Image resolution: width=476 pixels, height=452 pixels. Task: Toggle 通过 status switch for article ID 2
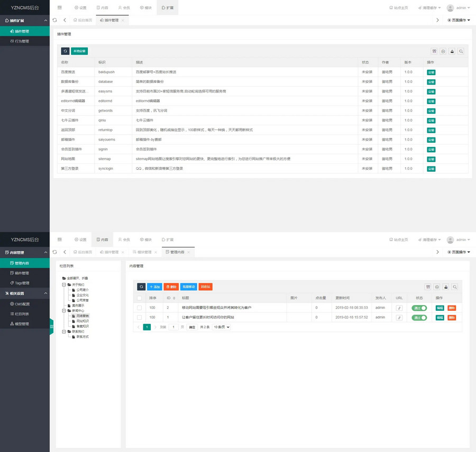tap(419, 308)
